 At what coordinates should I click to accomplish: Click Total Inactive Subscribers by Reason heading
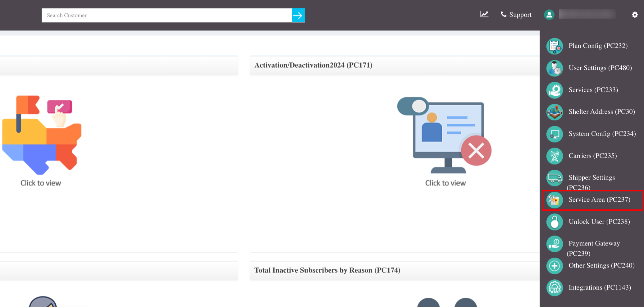tap(327, 270)
